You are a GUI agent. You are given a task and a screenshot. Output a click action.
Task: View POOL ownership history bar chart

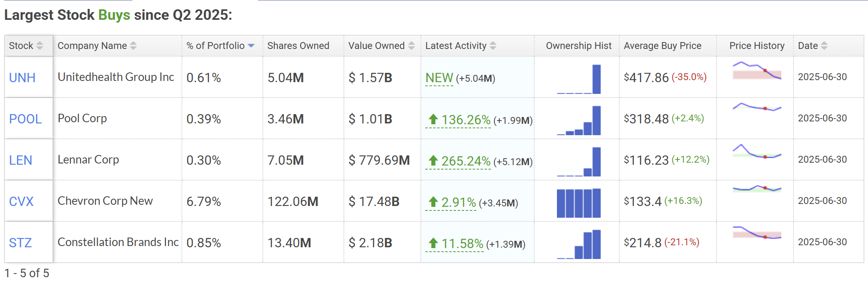(579, 121)
